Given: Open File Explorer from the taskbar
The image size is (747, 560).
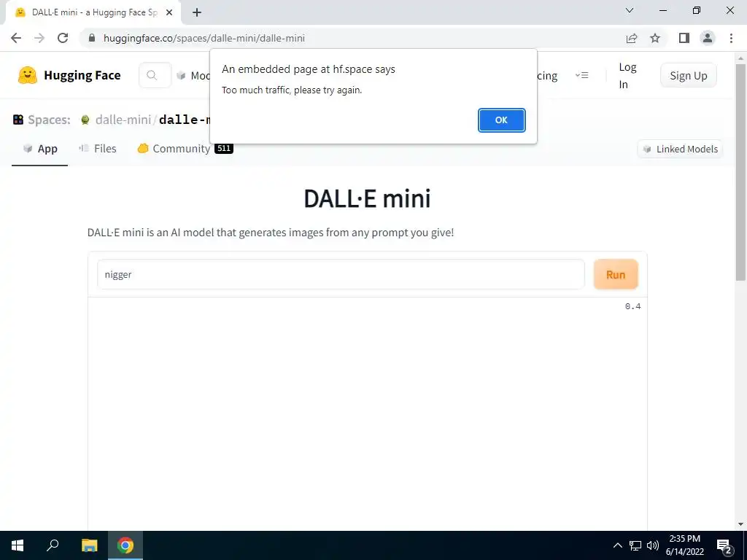Looking at the screenshot, I should (x=89, y=545).
